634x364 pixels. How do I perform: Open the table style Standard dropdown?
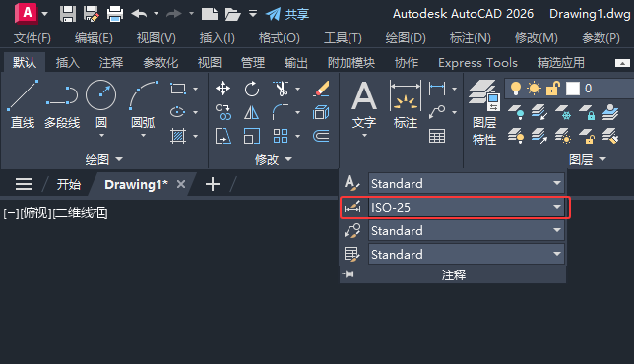[x=467, y=254]
